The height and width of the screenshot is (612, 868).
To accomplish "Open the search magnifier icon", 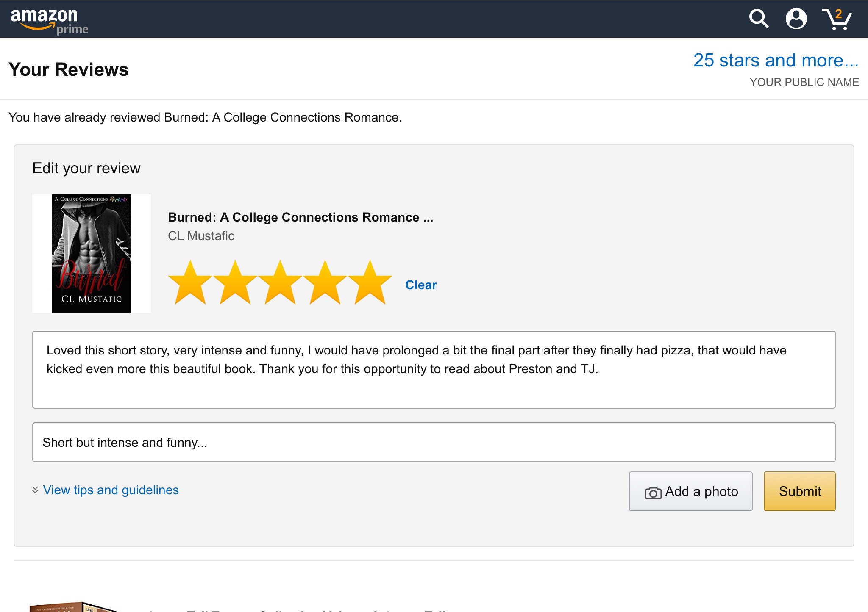I will (x=758, y=19).
